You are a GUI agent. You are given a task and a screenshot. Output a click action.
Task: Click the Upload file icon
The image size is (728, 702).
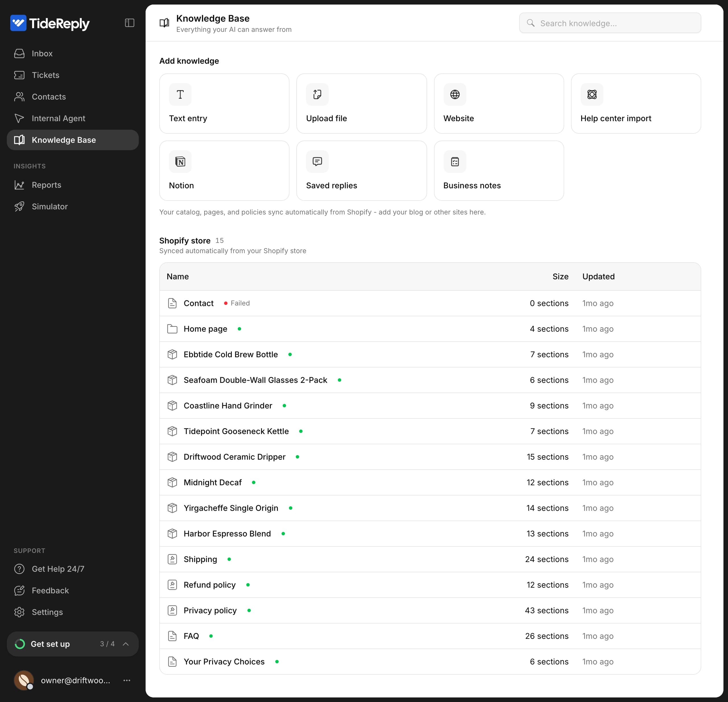317,94
